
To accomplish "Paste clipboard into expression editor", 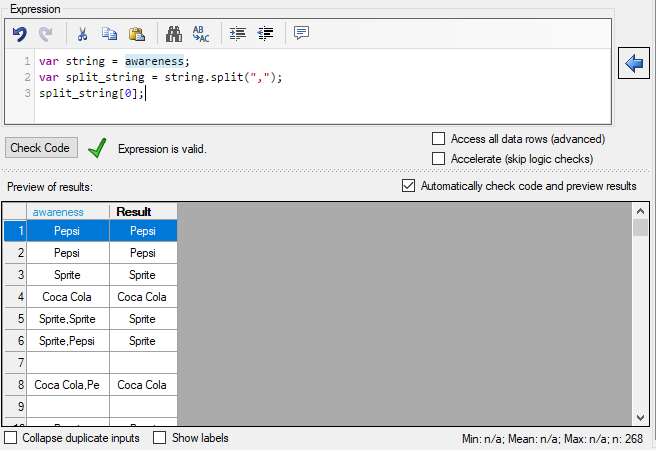I will (x=137, y=34).
